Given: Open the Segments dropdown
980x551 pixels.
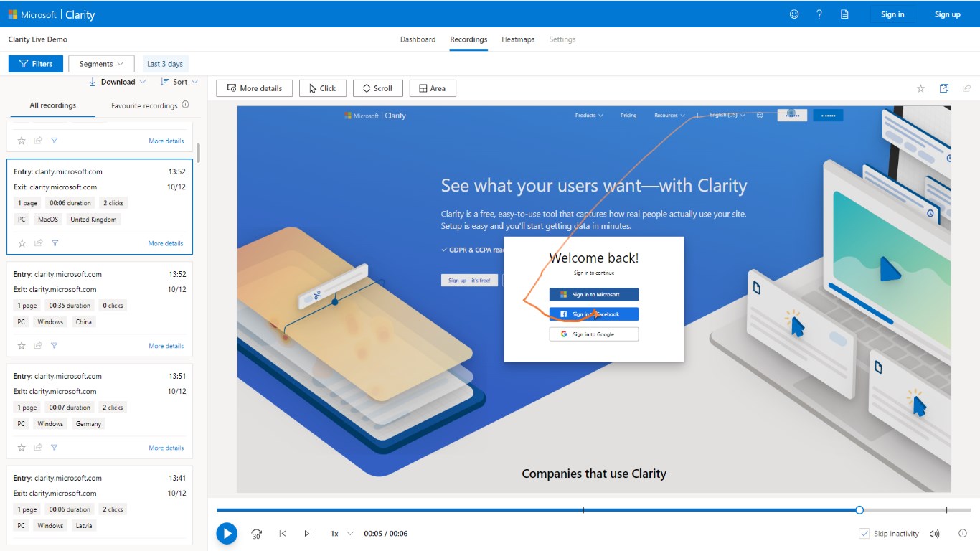Looking at the screenshot, I should click(101, 64).
